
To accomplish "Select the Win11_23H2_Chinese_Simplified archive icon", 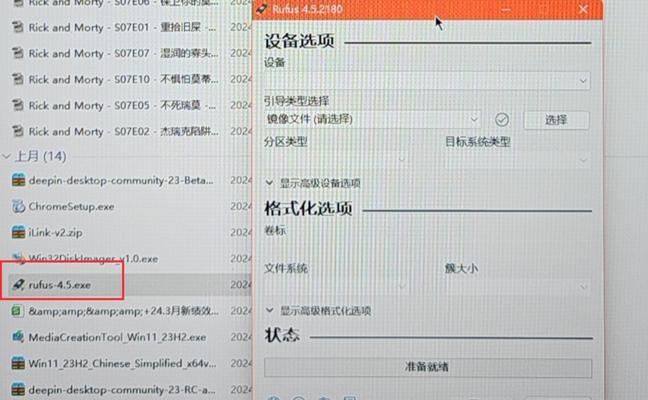I will click(x=18, y=363).
